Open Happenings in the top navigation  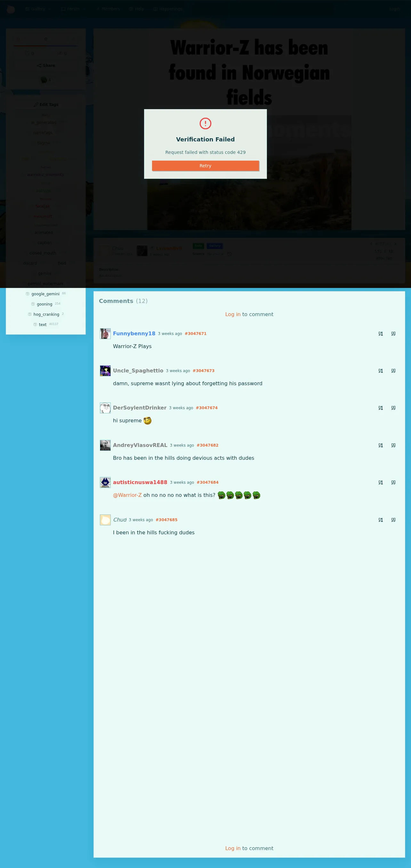click(168, 9)
